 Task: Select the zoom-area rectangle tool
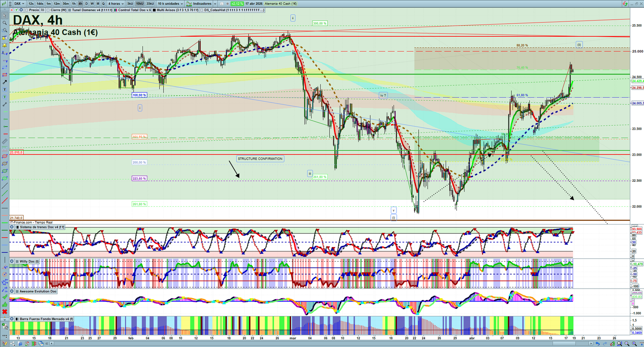4,30
